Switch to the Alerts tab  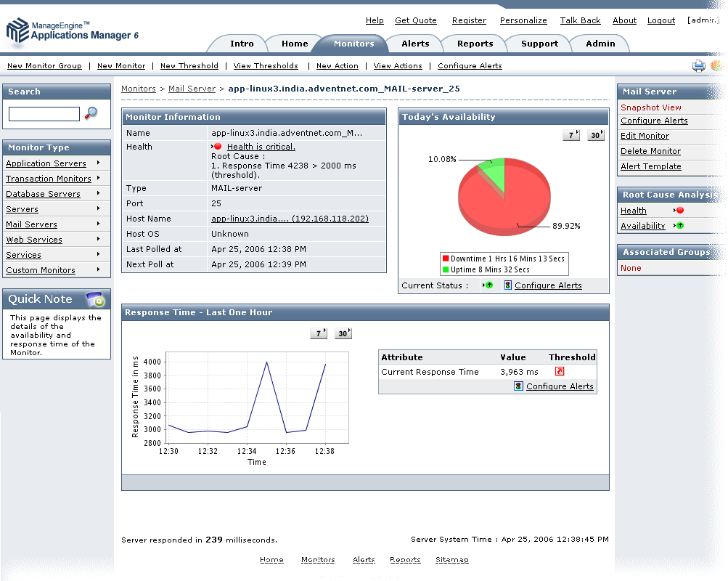415,44
